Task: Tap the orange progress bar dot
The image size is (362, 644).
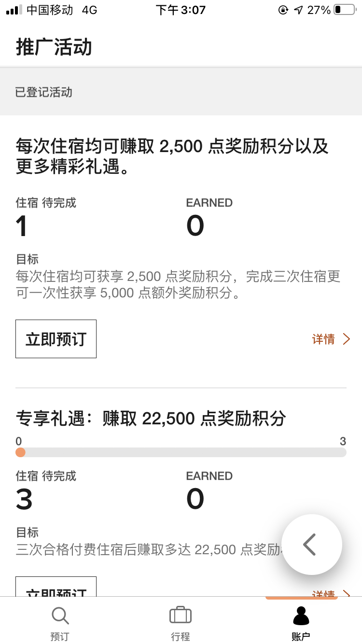Action: tap(20, 452)
